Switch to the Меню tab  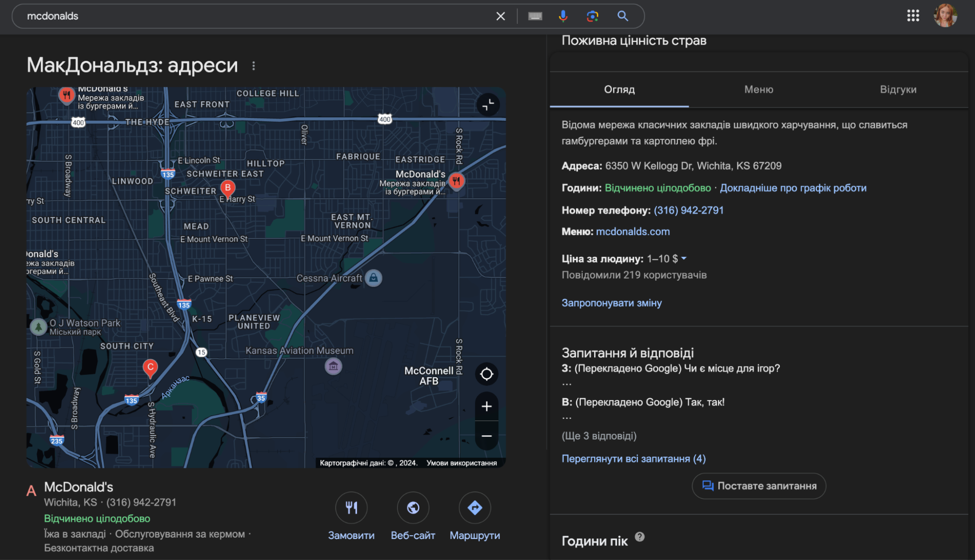[x=758, y=90]
